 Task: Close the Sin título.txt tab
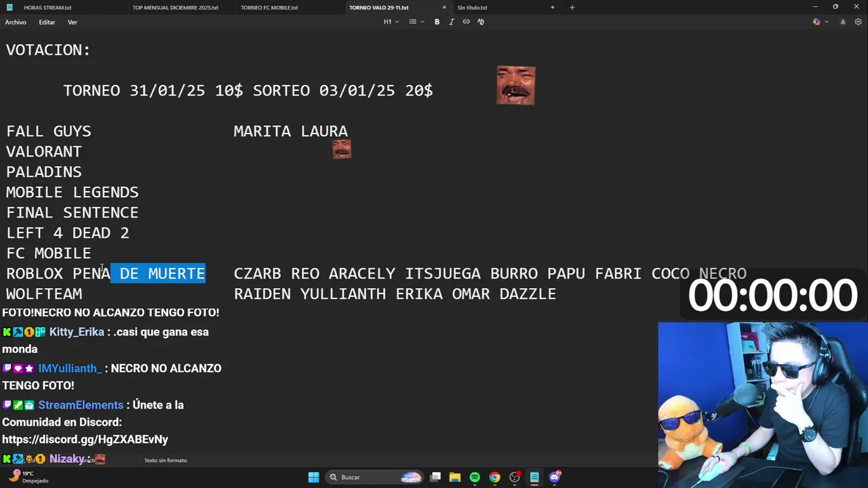coord(552,7)
